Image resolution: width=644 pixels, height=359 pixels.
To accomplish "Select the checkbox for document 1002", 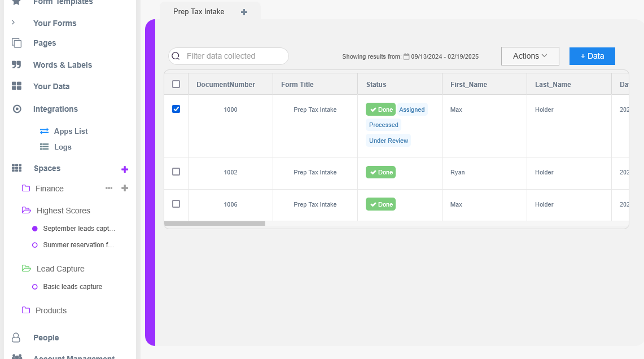I will (x=176, y=172).
